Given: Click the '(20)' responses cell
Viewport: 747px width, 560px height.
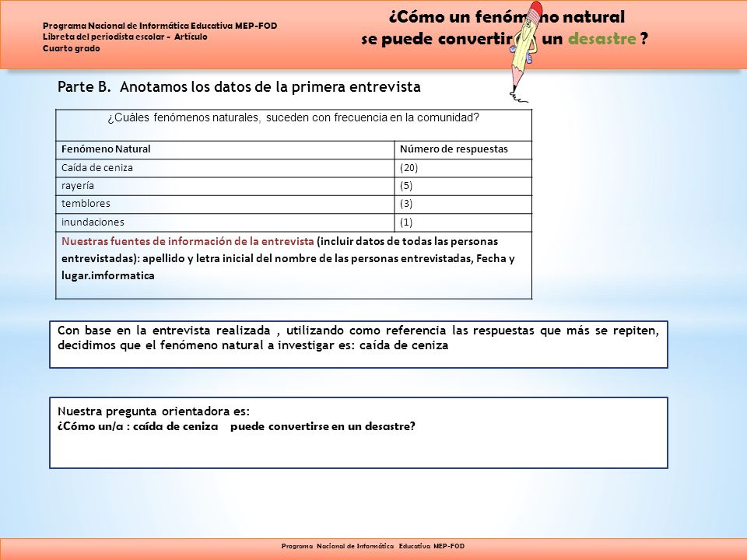Looking at the screenshot, I should (x=463, y=168).
